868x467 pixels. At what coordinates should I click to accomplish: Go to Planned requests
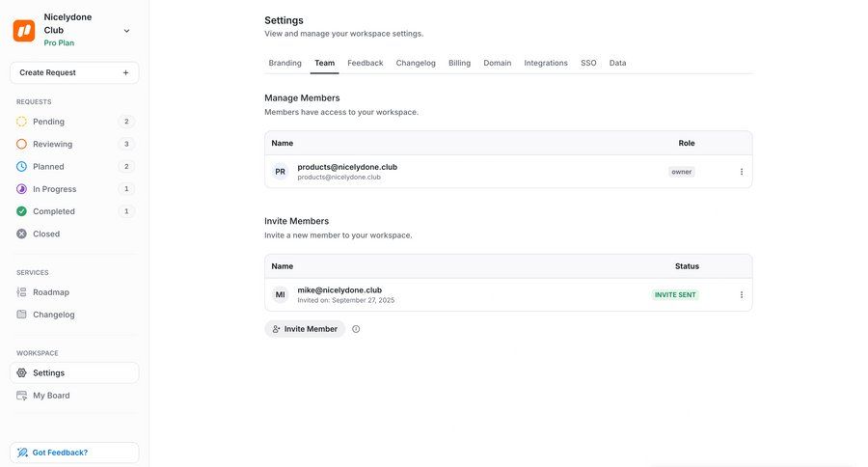click(x=48, y=167)
